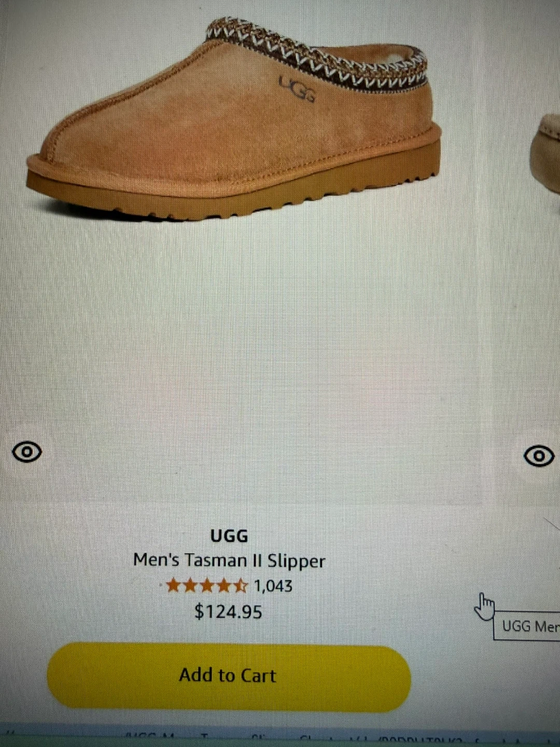This screenshot has width=560, height=747.
Task: Click the "UGG Men" tooltip box
Action: point(527,626)
